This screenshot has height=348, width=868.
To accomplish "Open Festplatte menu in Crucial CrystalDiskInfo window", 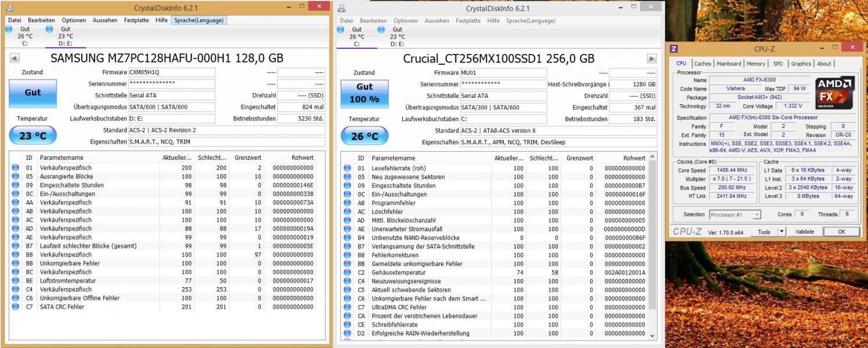I will pos(468,20).
